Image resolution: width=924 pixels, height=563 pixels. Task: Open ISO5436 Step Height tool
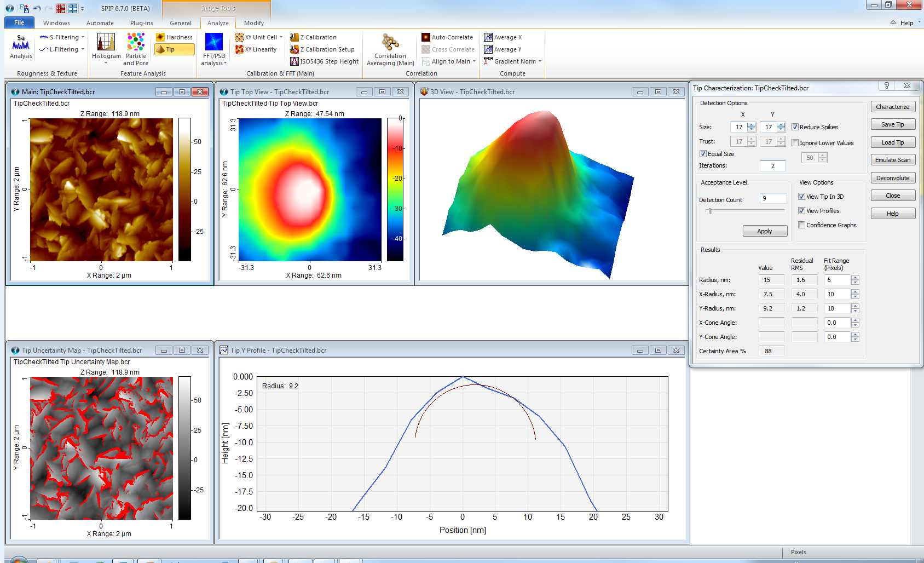tap(325, 61)
